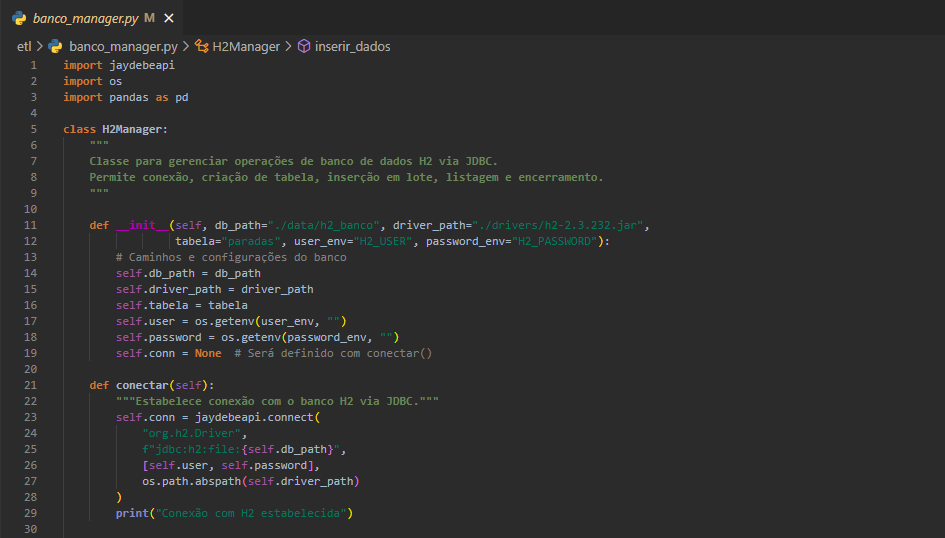Click the '__init__' method name

(x=142, y=225)
